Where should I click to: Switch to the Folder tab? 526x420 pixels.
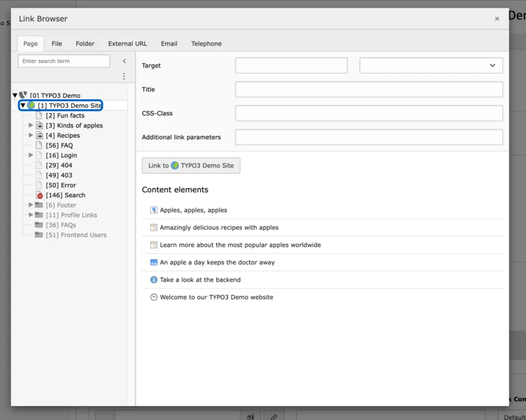pyautogui.click(x=85, y=43)
